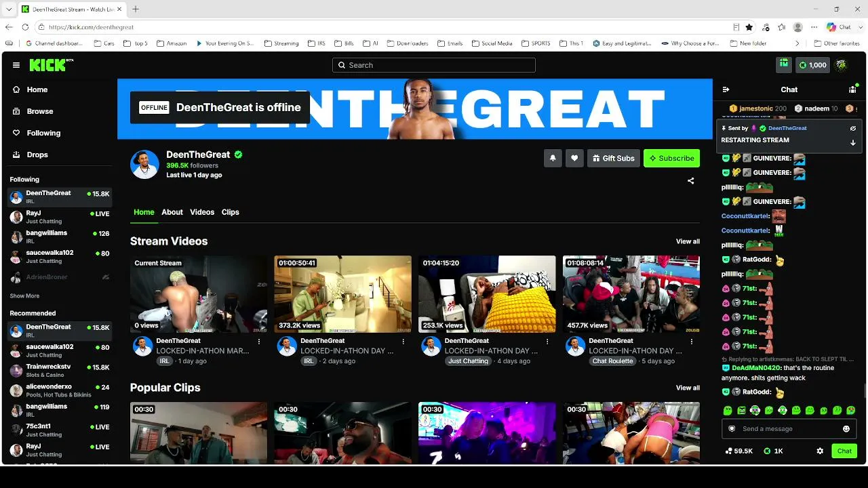Click View all for Popular Clips
Screen dimensions: 868x488
coord(688,388)
